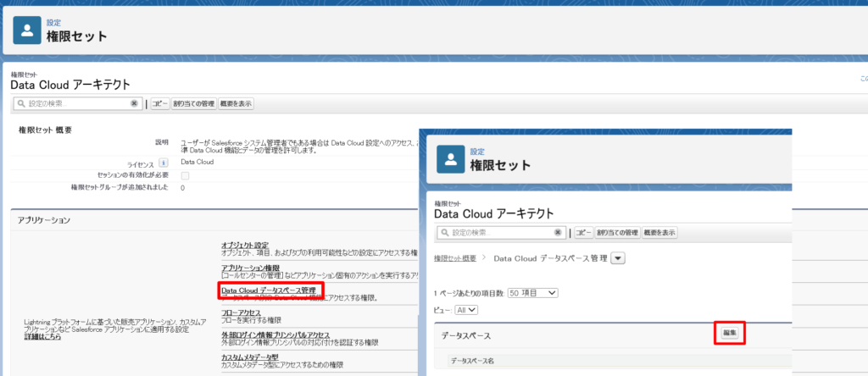
Task: Click the 編集 button for データスペース
Action: click(730, 333)
